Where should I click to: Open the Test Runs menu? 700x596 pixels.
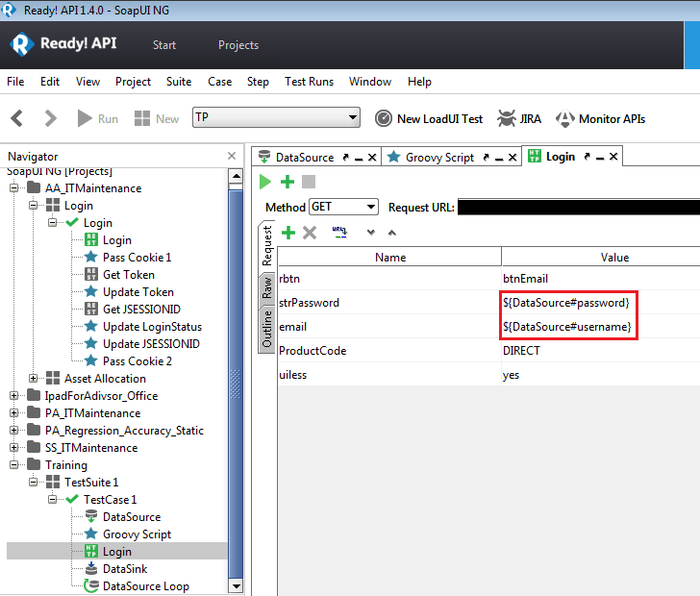tap(309, 82)
